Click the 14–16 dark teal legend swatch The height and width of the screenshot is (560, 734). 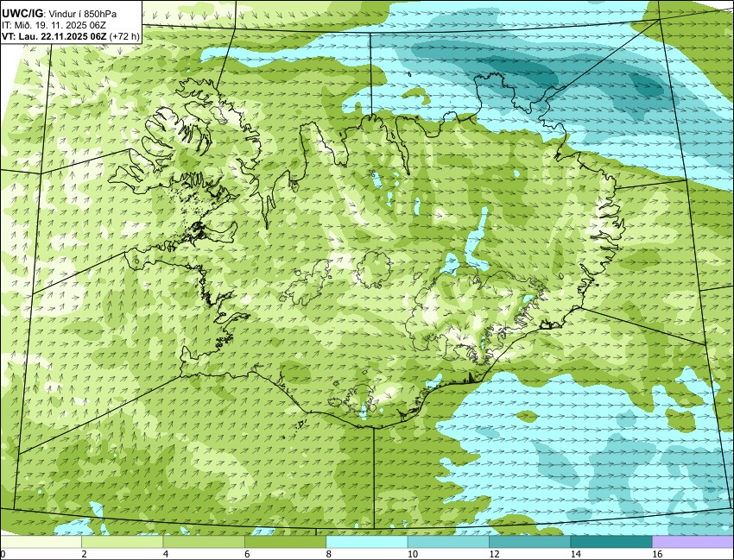tap(611, 542)
